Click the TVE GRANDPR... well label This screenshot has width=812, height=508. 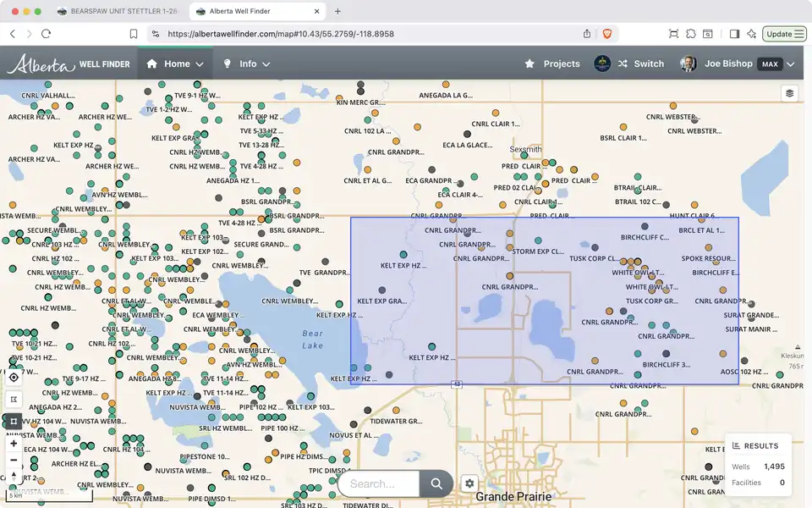click(324, 273)
